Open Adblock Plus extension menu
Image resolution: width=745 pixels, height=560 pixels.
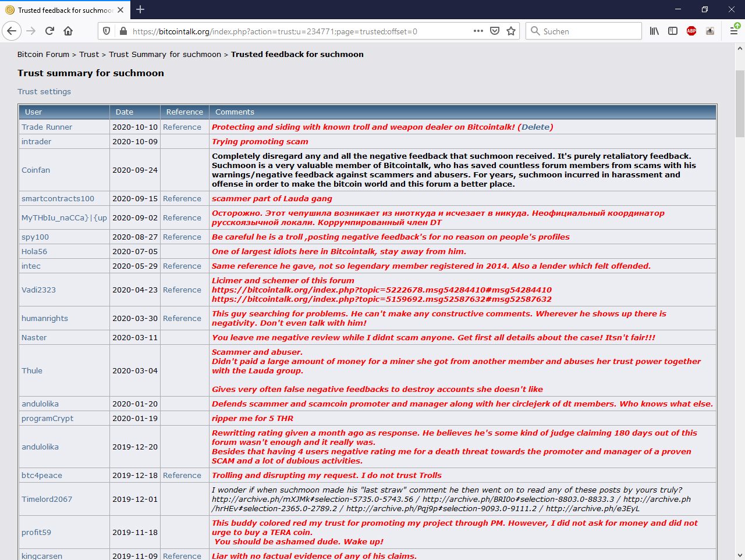point(691,31)
